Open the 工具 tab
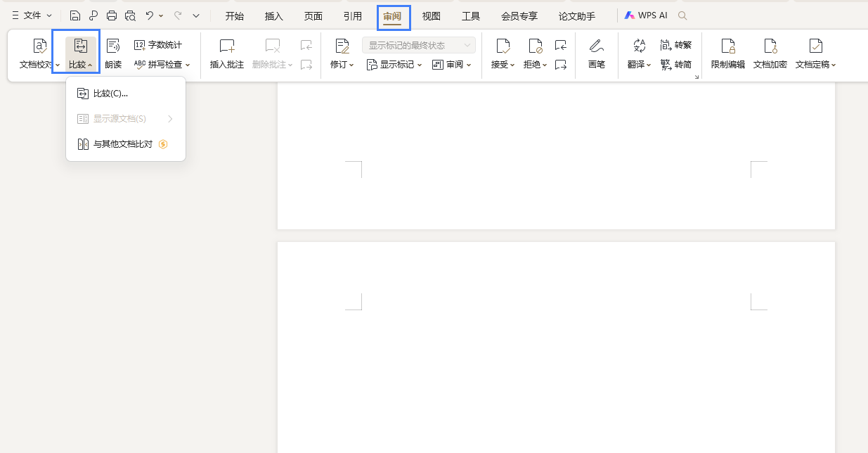The image size is (868, 453). (471, 16)
